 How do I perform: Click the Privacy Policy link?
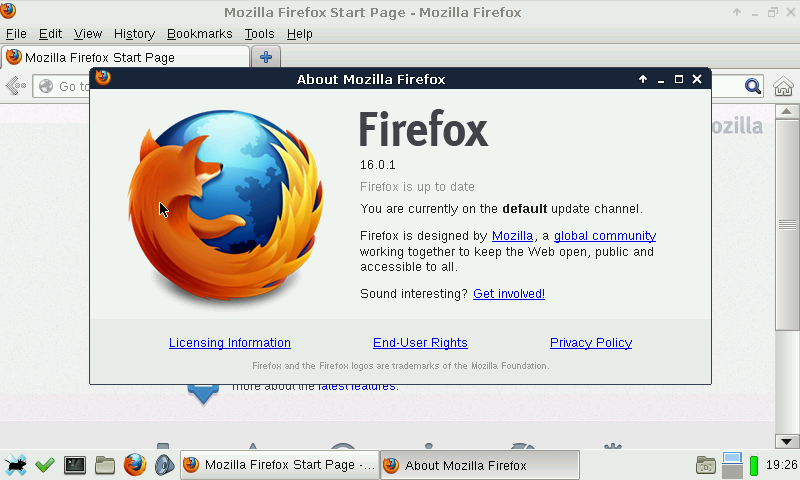(591, 343)
